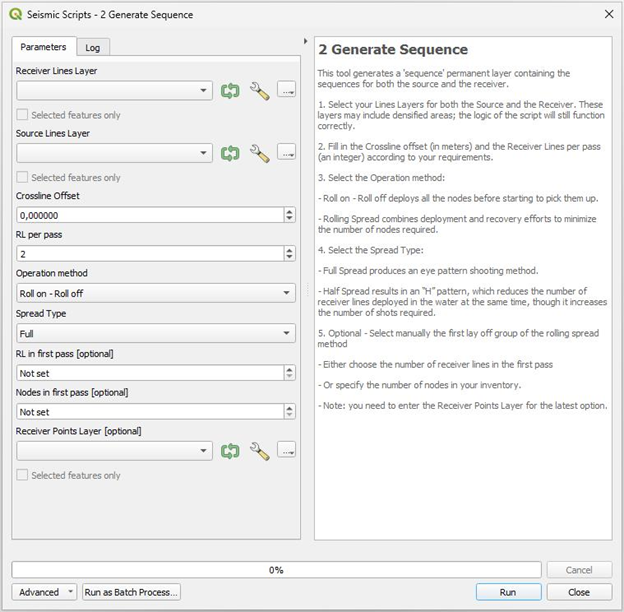Click Run as Batch Process button
The height and width of the screenshot is (612, 624).
[131, 592]
